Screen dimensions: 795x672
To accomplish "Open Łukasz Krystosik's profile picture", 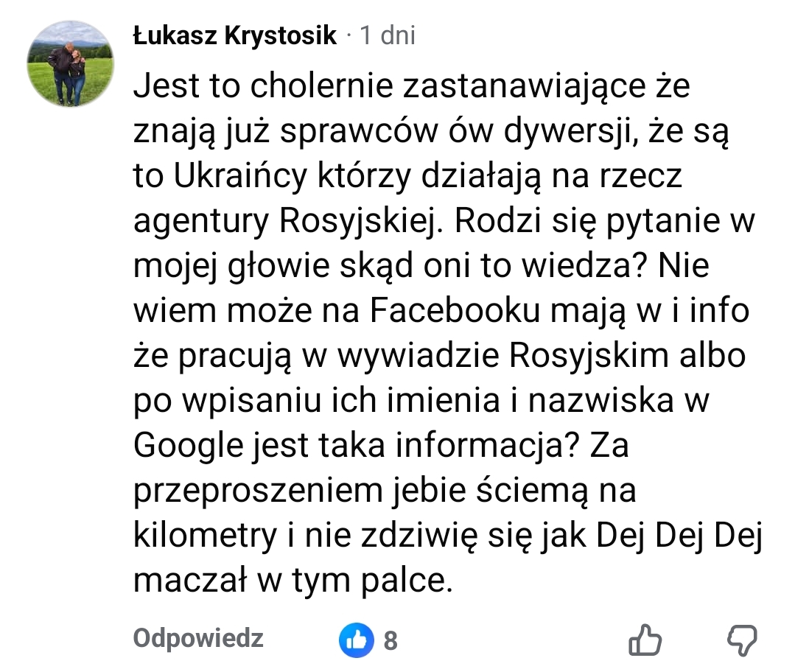I will pyautogui.click(x=70, y=64).
